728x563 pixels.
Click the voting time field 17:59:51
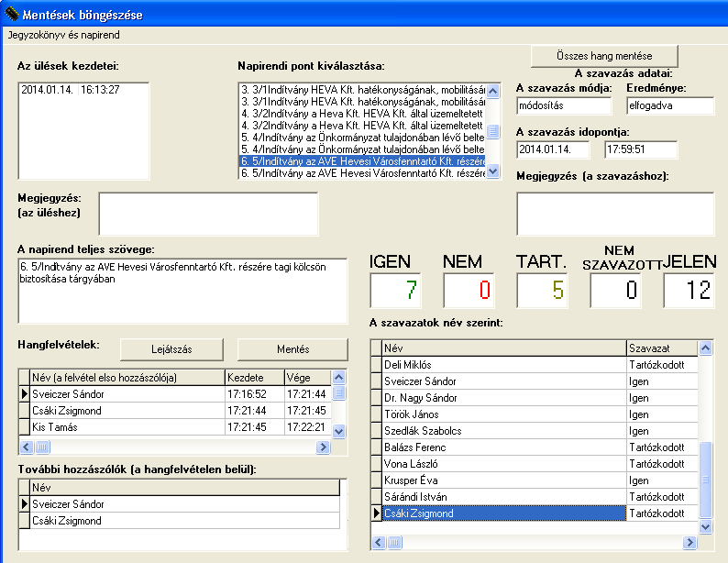(x=641, y=149)
